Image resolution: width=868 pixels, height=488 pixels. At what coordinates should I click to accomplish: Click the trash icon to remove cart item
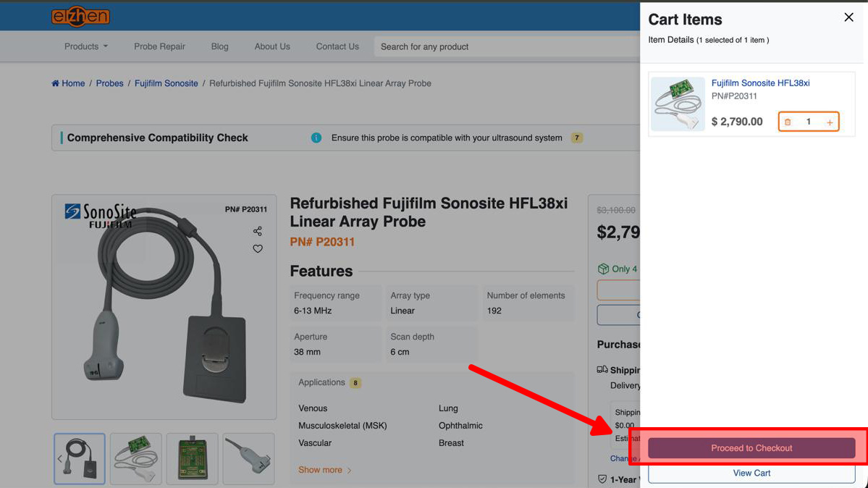(x=788, y=121)
